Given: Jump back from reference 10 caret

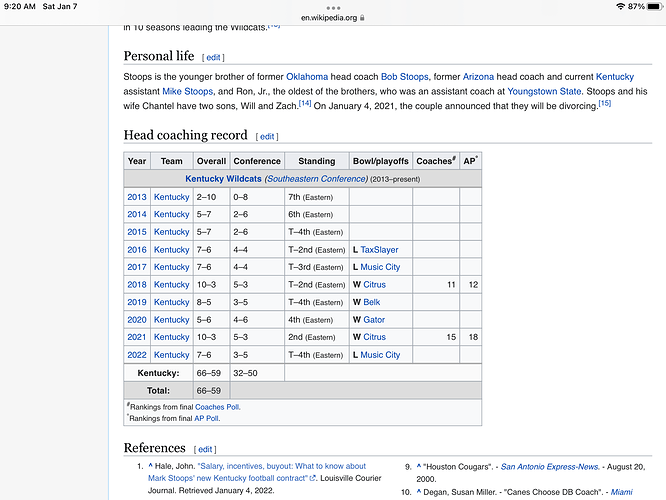Looking at the screenshot, I should click(419, 492).
